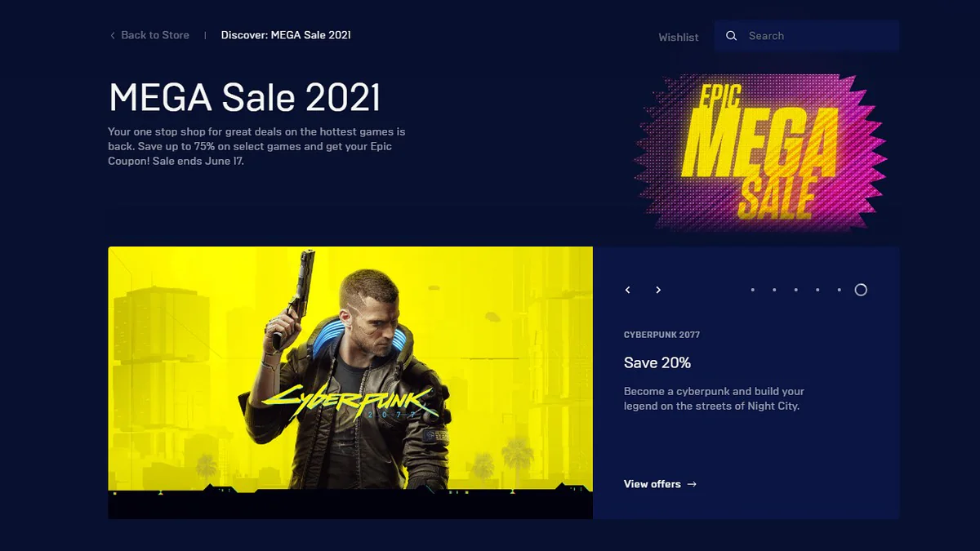Screen dimensions: 980x551
Task: Click the magnifying glass search icon
Action: point(732,36)
